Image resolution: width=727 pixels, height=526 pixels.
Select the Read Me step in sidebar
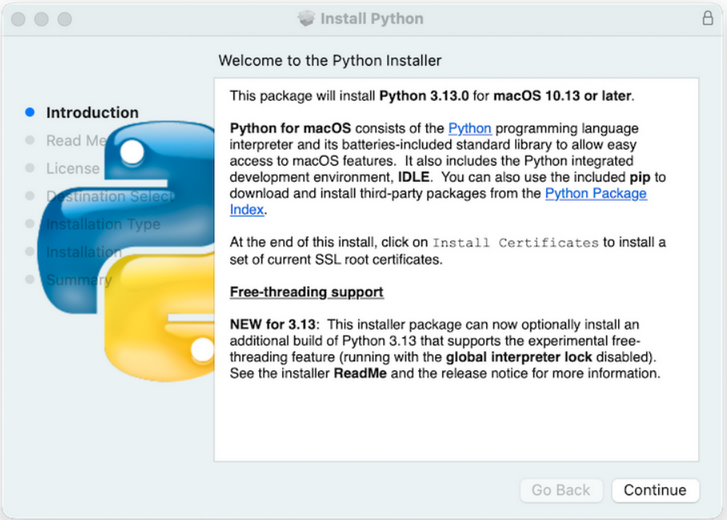(77, 140)
